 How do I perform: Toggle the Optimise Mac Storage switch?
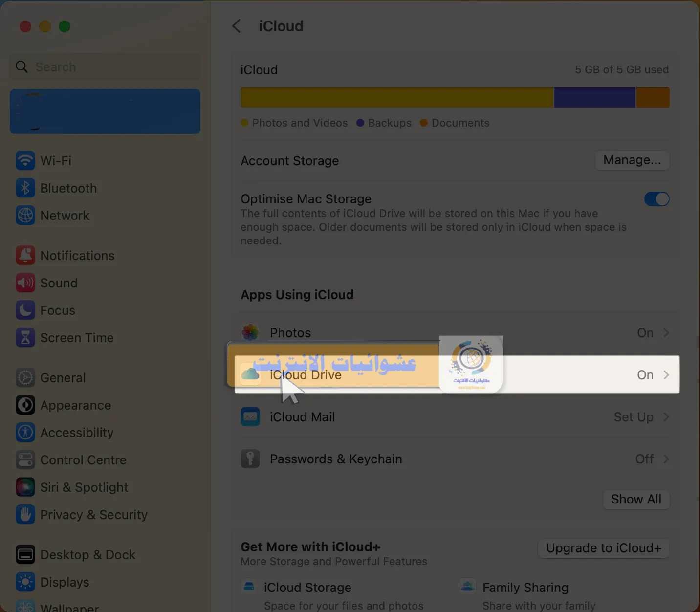pos(656,199)
